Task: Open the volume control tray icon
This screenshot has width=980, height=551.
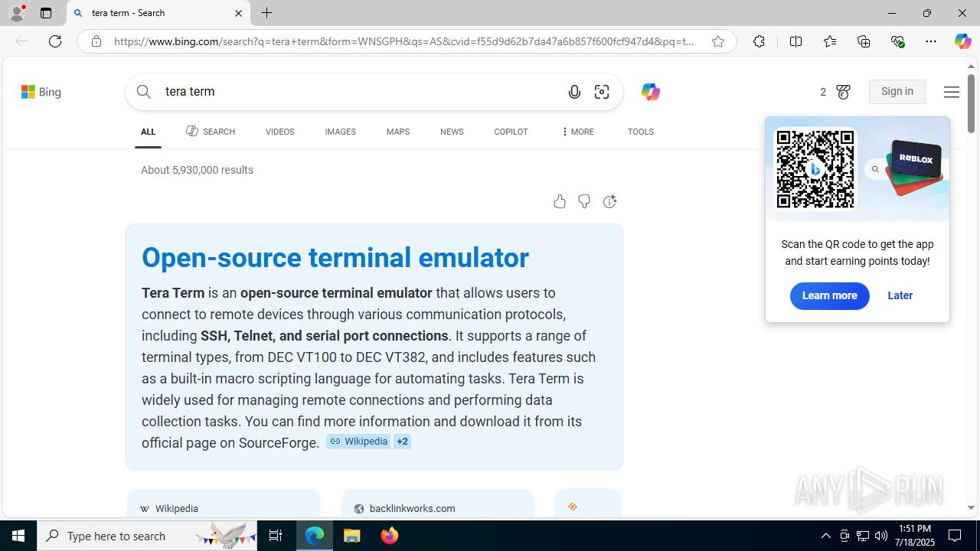Action: click(880, 536)
